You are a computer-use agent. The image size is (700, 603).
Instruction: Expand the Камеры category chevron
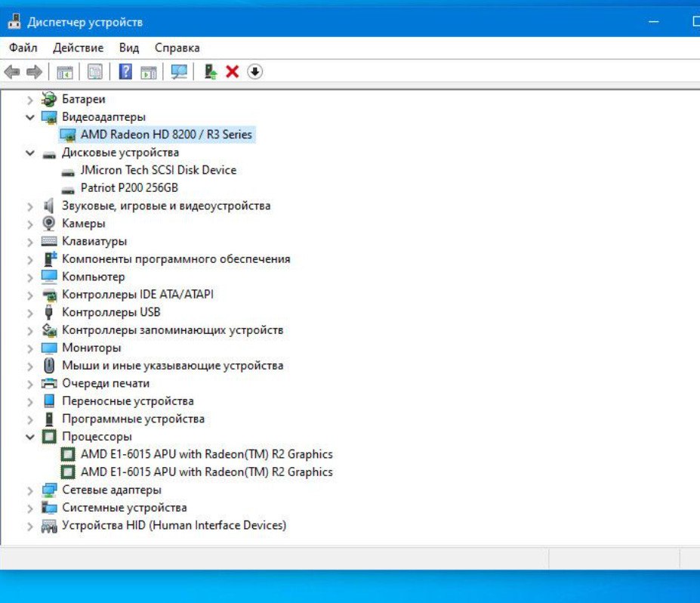30,224
